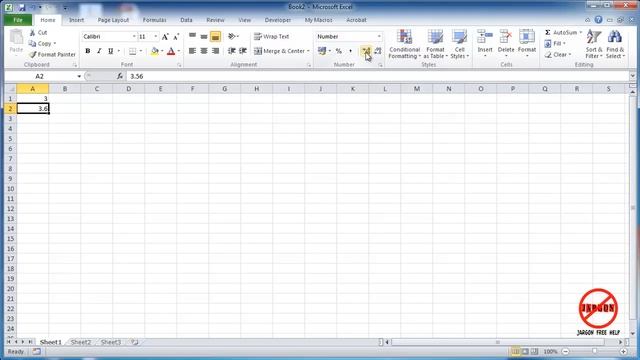Click Increase Decimal button
640x360 pixels.
(366, 51)
